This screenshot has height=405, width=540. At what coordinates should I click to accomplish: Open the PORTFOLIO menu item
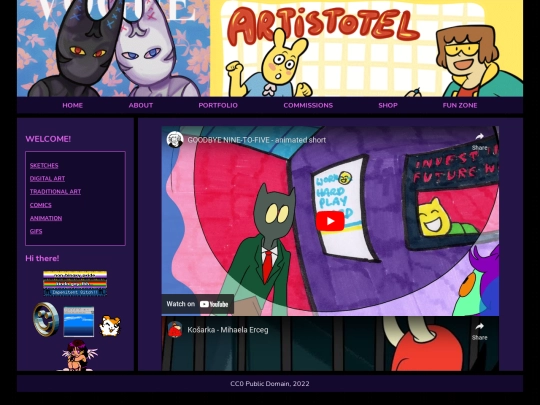(x=218, y=105)
